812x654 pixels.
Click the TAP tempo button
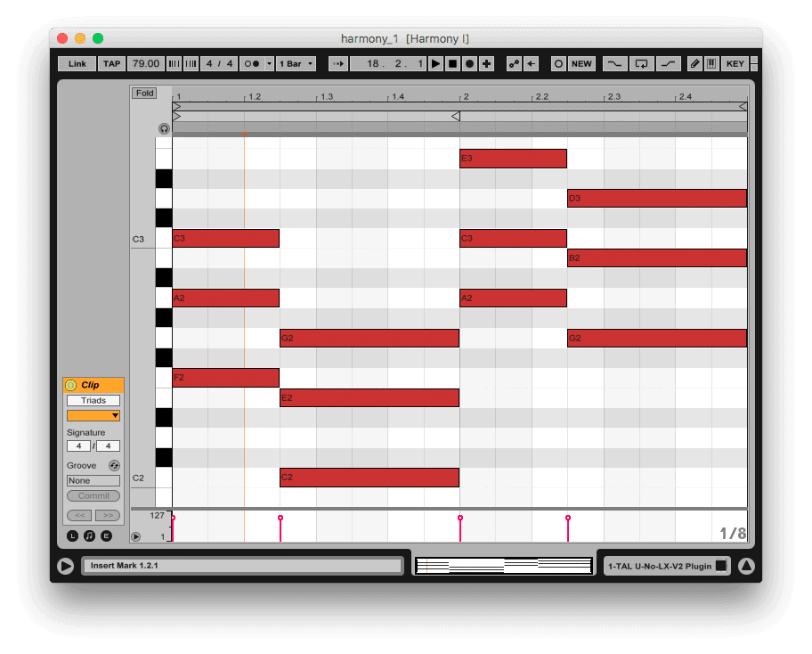coord(111,64)
